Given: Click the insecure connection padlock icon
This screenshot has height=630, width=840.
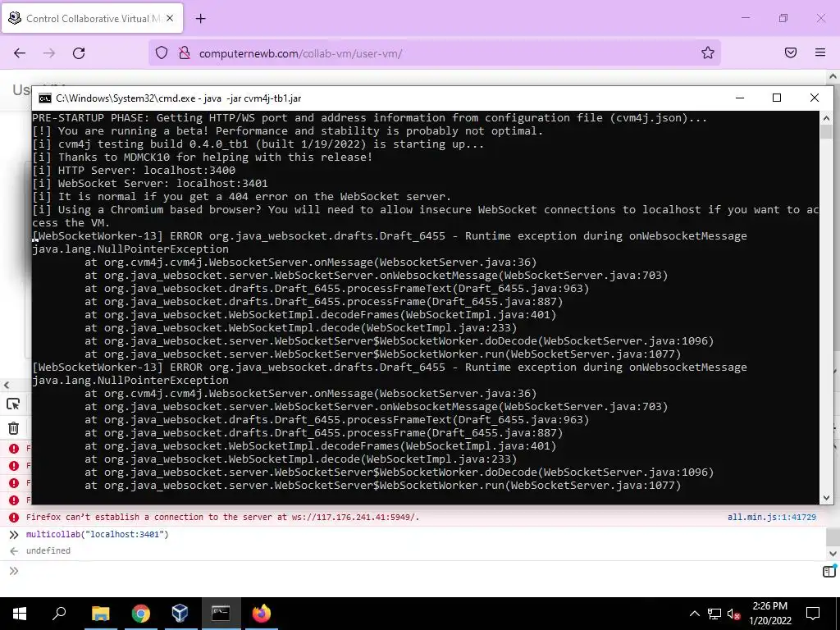Looking at the screenshot, I should [x=185, y=53].
